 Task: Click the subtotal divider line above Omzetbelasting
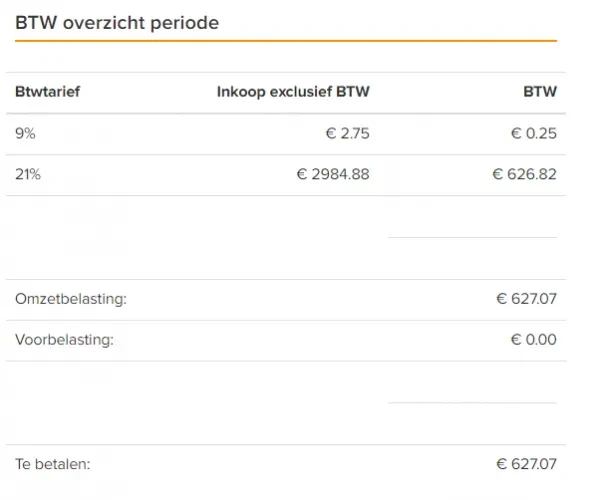(x=473, y=238)
